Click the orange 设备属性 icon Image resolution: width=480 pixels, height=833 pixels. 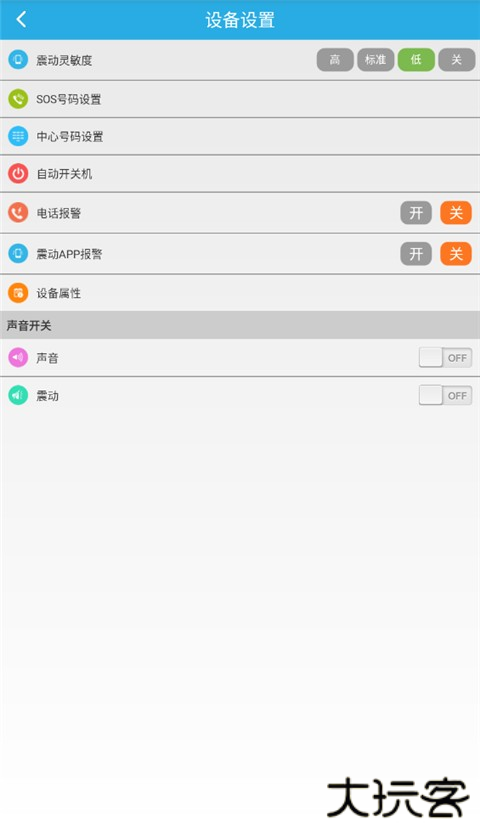18,293
